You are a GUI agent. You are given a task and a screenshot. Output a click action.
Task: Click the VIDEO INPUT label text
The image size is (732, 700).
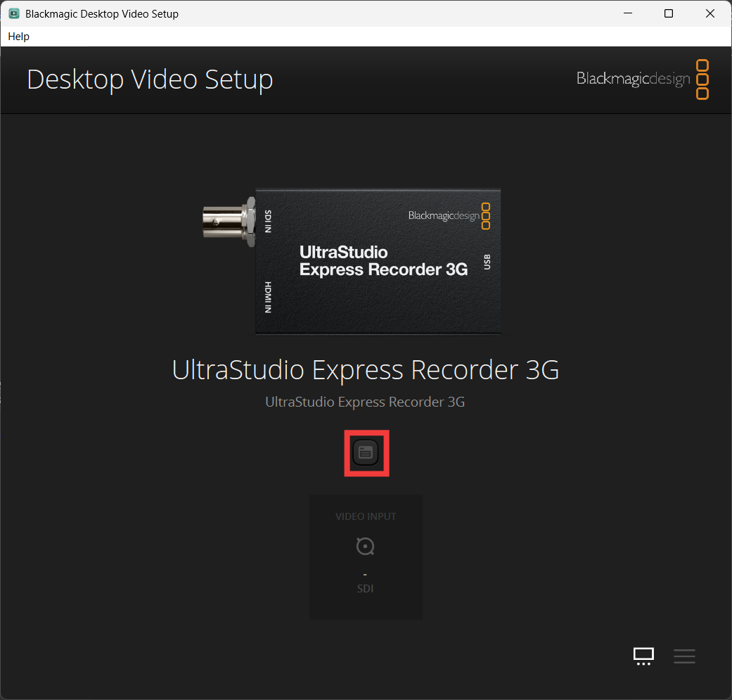click(x=366, y=516)
